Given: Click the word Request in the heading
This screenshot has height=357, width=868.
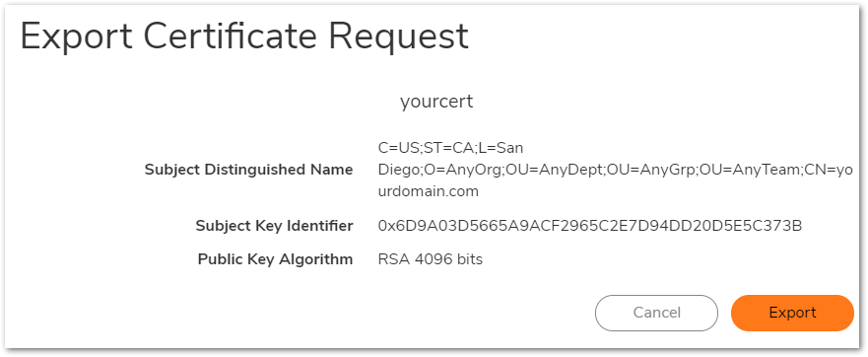Looking at the screenshot, I should pyautogui.click(x=399, y=38).
